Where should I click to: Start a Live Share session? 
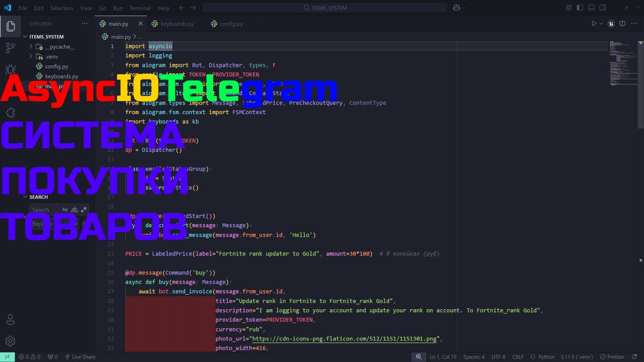[80, 357]
